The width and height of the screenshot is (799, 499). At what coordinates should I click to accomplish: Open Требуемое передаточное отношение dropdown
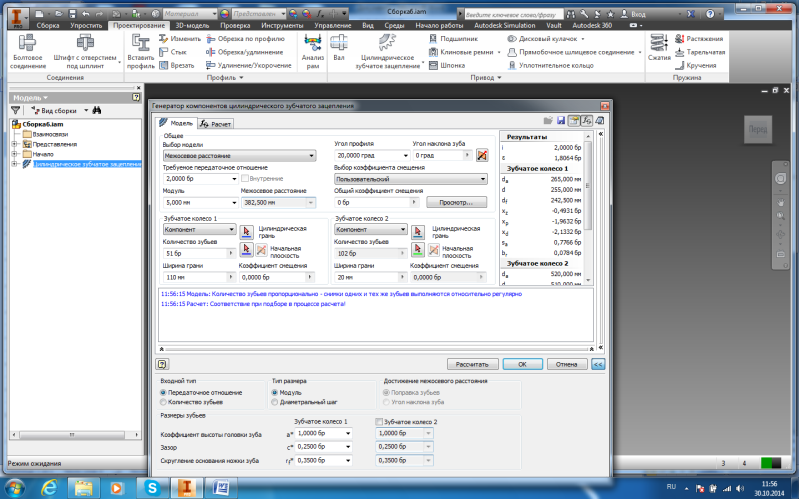coord(234,178)
